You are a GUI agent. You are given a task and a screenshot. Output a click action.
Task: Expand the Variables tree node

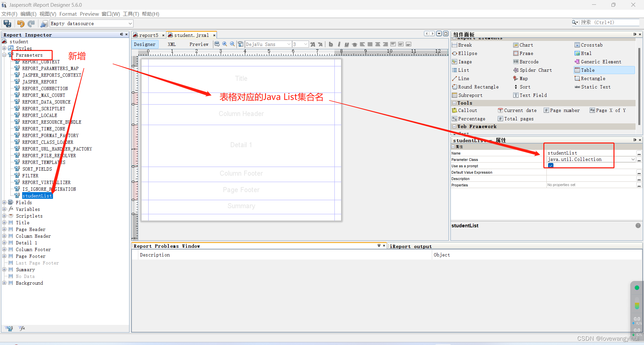pyautogui.click(x=4, y=209)
